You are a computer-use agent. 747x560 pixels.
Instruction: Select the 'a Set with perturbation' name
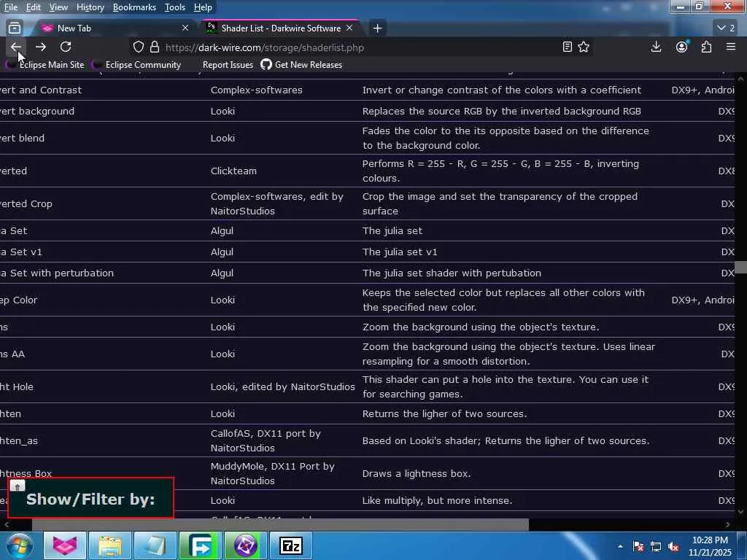tap(57, 273)
